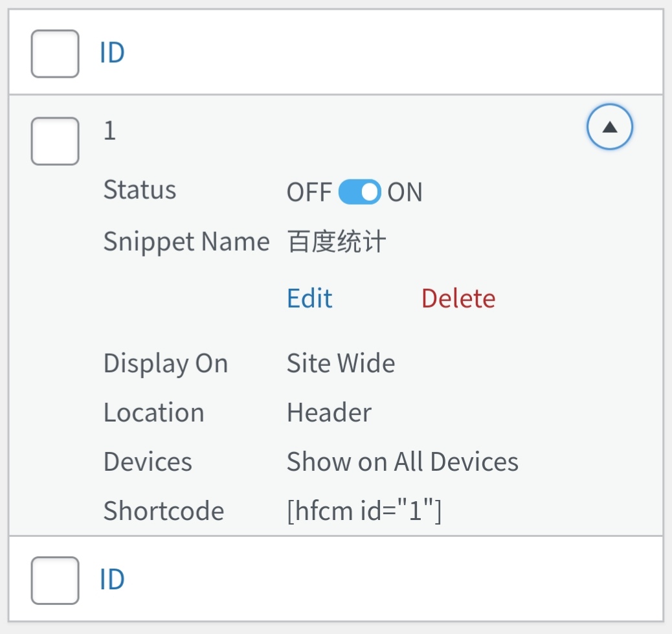Click the Site Wide display value
This screenshot has height=634, width=672.
341,363
